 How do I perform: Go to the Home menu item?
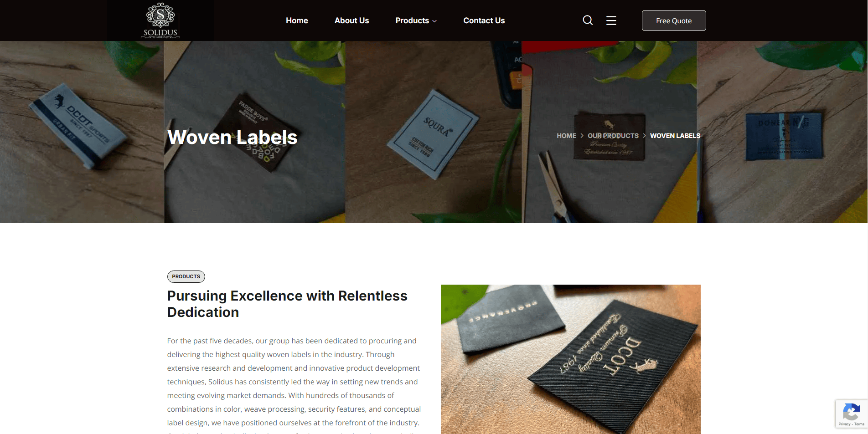(x=297, y=20)
